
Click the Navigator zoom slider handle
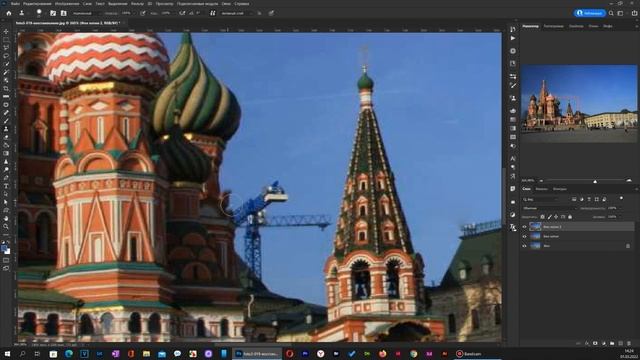click(595, 181)
